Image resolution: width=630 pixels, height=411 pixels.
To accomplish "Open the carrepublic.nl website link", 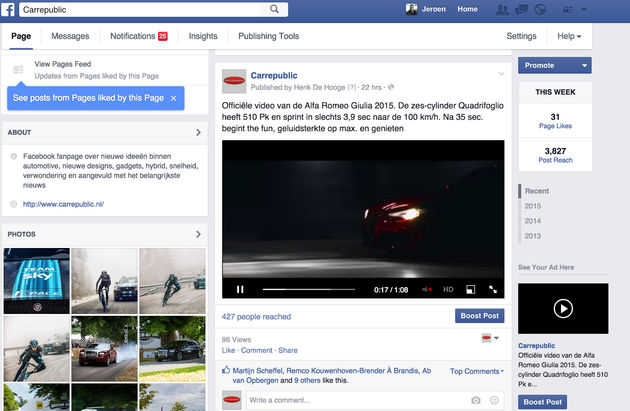I will coord(63,204).
